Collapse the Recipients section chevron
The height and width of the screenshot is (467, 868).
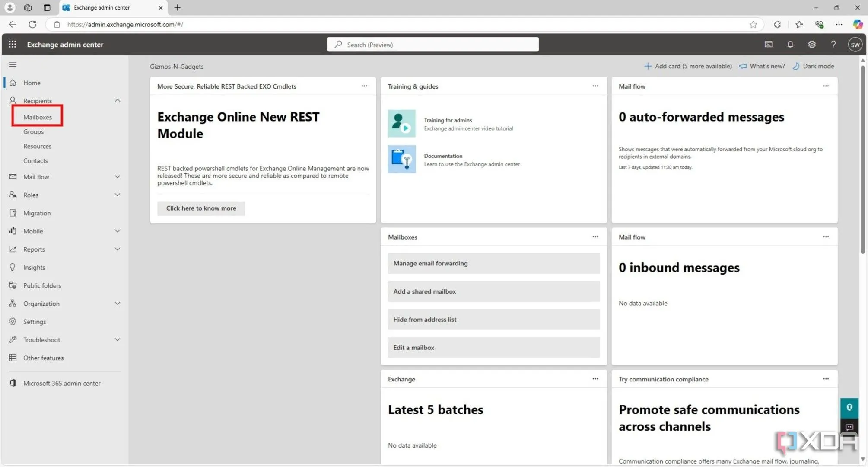click(117, 100)
